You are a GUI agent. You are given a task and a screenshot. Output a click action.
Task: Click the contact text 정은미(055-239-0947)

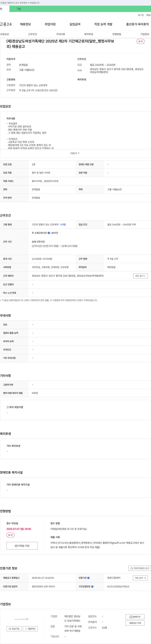[x=44, y=586]
